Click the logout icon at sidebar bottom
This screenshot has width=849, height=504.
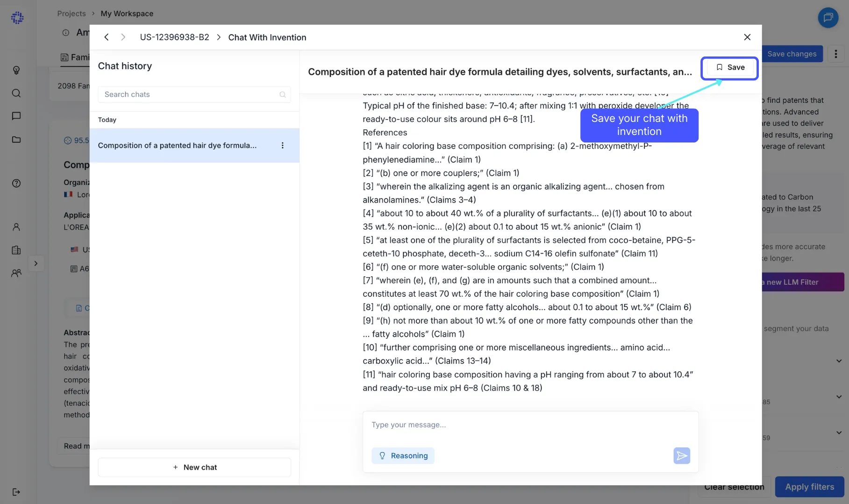(16, 492)
